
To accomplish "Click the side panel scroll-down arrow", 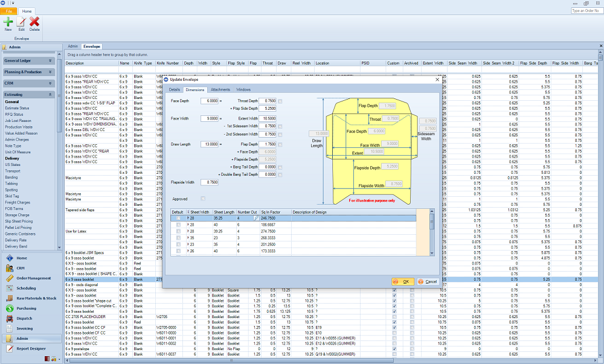I will click(59, 247).
